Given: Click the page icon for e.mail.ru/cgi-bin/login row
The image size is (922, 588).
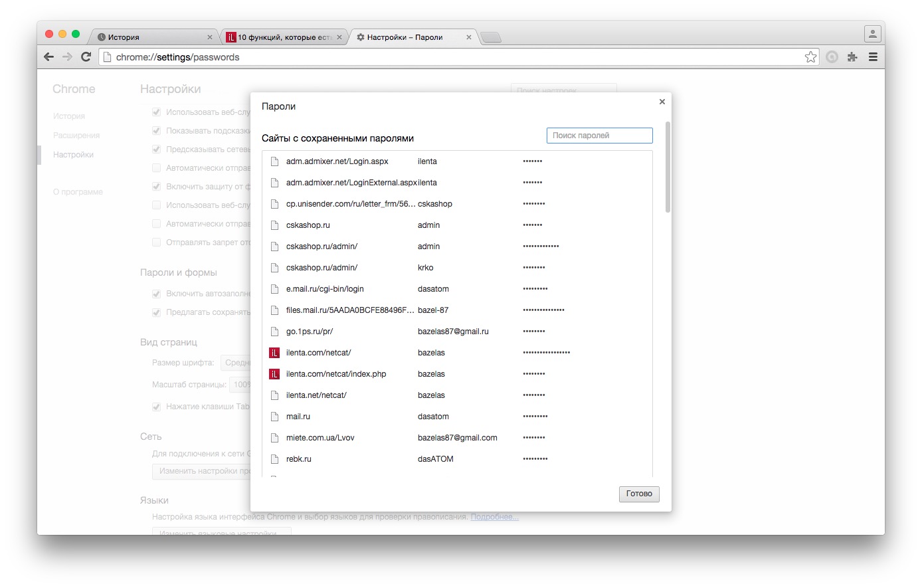Looking at the screenshot, I should tap(274, 289).
